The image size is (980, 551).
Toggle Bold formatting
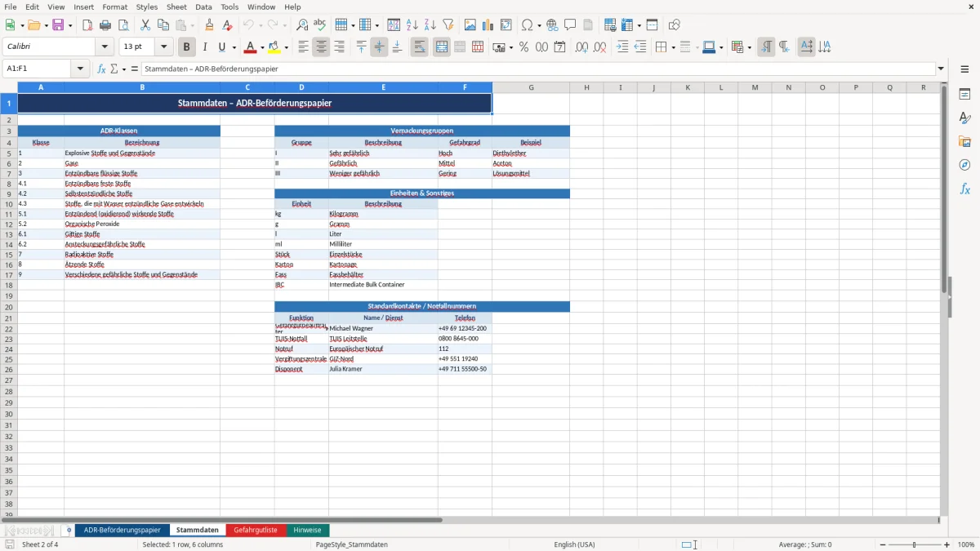pyautogui.click(x=187, y=47)
